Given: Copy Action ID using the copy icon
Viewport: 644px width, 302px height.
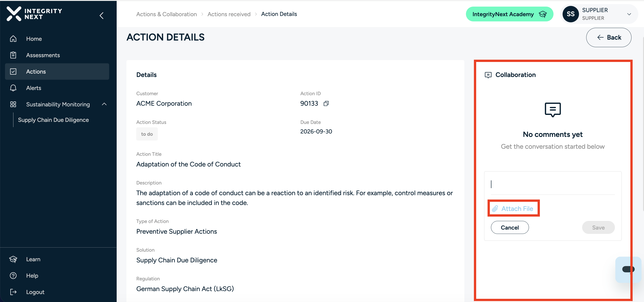Looking at the screenshot, I should tap(326, 103).
